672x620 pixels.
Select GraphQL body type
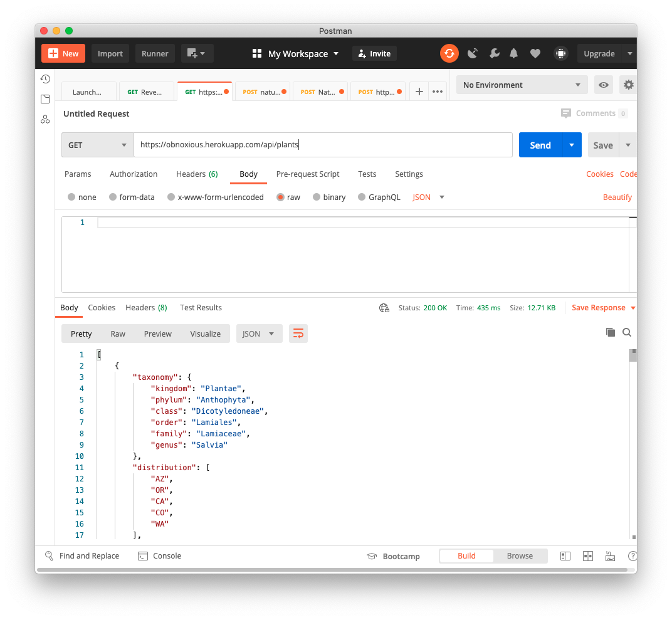click(x=362, y=197)
